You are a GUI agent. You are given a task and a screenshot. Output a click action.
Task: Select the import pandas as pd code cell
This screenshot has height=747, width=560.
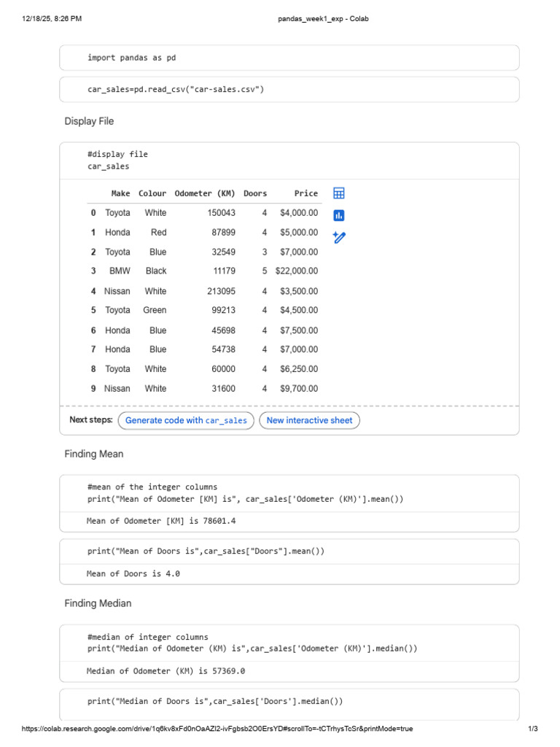click(x=289, y=58)
